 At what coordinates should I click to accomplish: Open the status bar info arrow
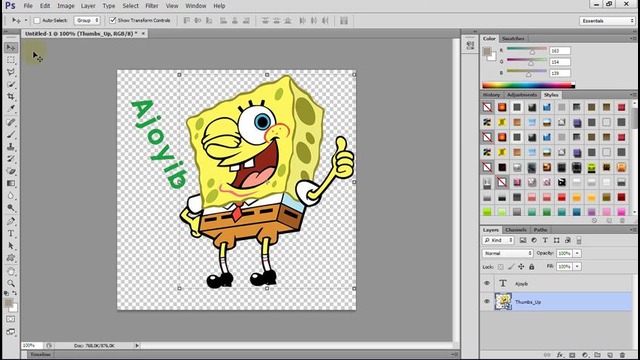click(137, 345)
